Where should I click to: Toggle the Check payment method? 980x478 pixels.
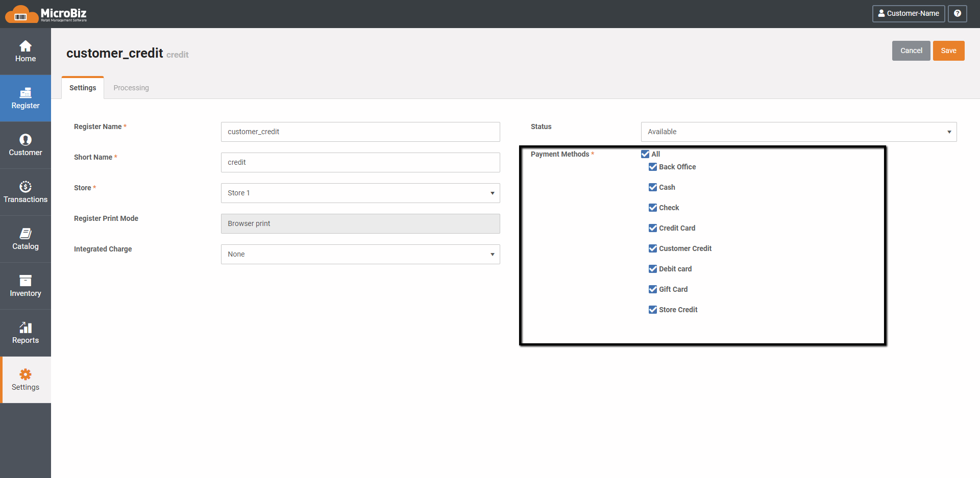[x=653, y=208]
